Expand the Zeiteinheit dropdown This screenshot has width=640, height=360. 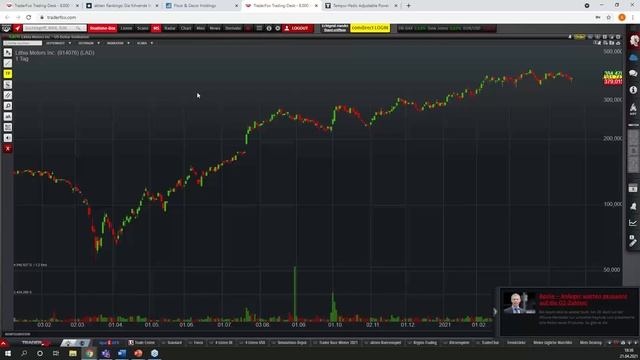[x=58, y=43]
